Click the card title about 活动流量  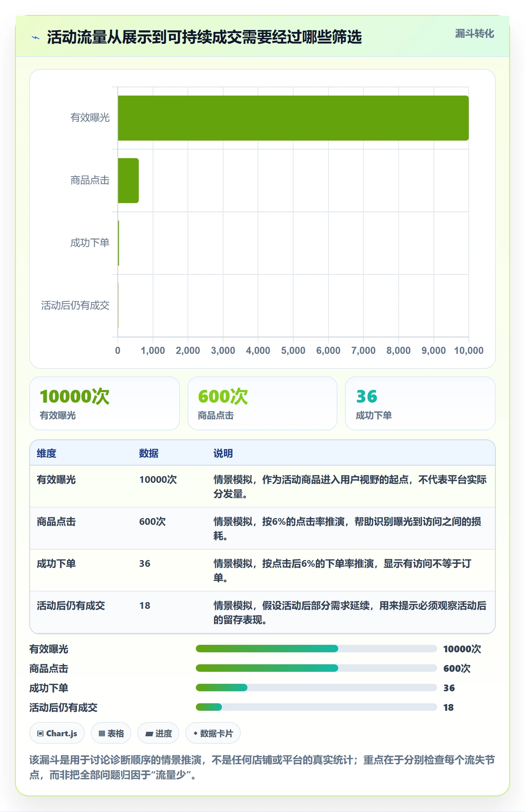pos(204,37)
